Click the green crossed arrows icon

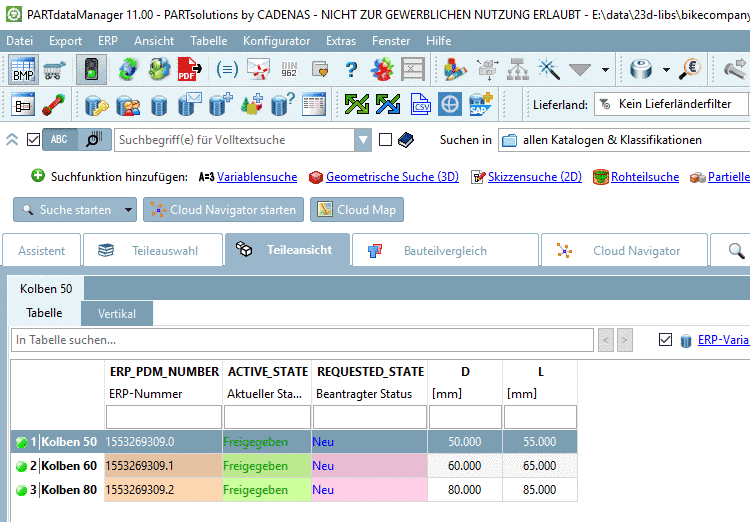coord(357,104)
